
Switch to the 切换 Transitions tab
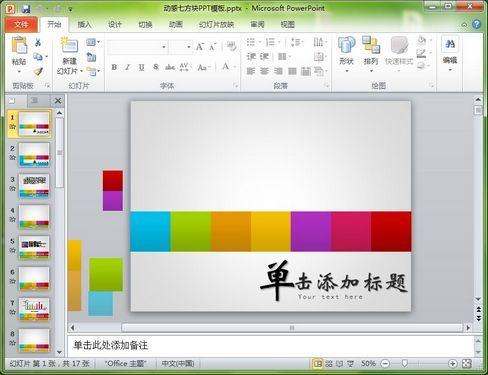pos(145,24)
